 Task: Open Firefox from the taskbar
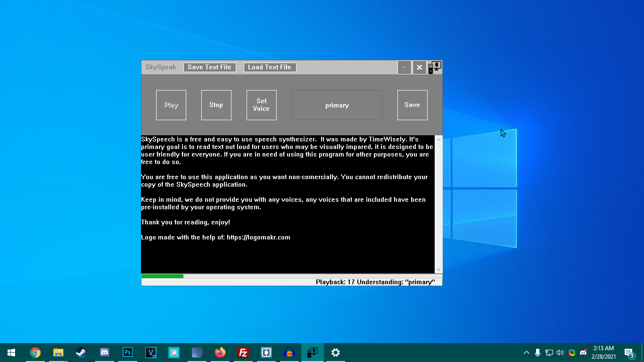(x=220, y=353)
